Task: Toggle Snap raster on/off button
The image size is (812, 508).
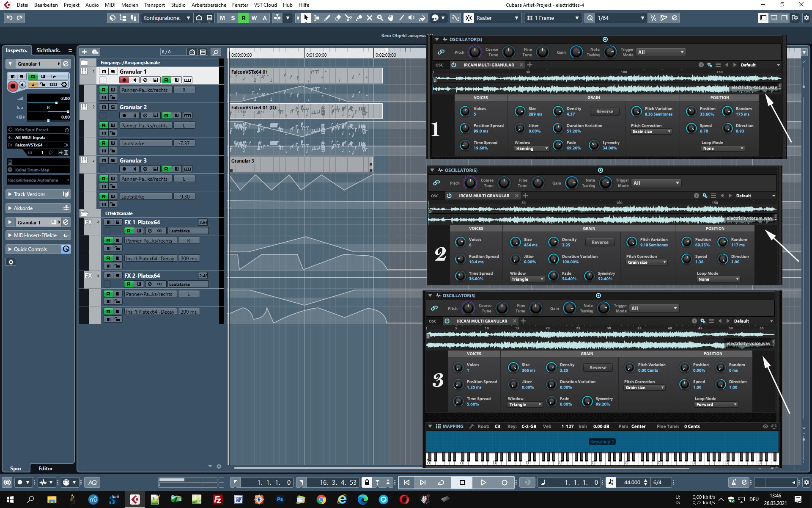Action: 469,18
